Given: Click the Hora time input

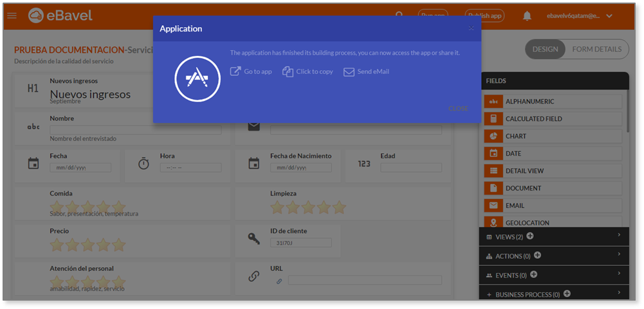Looking at the screenshot, I should click(190, 167).
